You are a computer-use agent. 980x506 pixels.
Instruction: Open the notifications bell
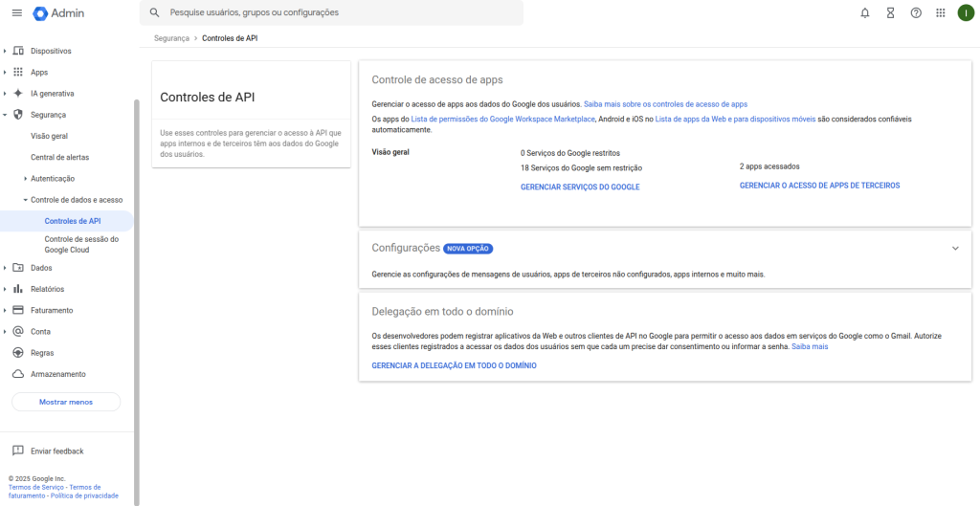coord(865,13)
